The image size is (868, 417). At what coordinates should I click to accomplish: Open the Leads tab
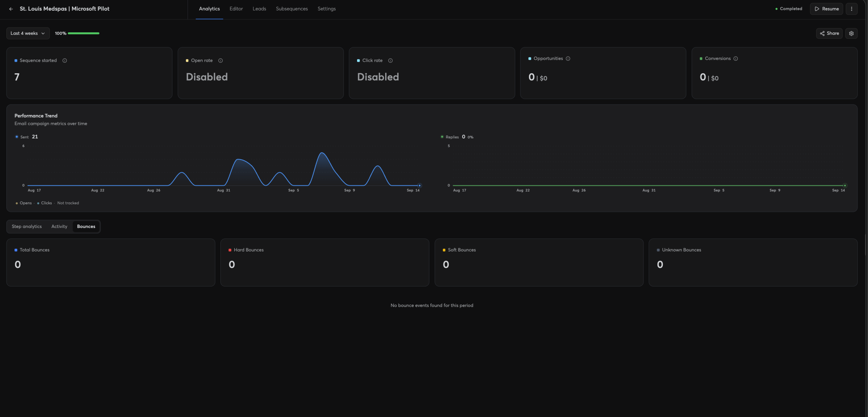pos(259,9)
